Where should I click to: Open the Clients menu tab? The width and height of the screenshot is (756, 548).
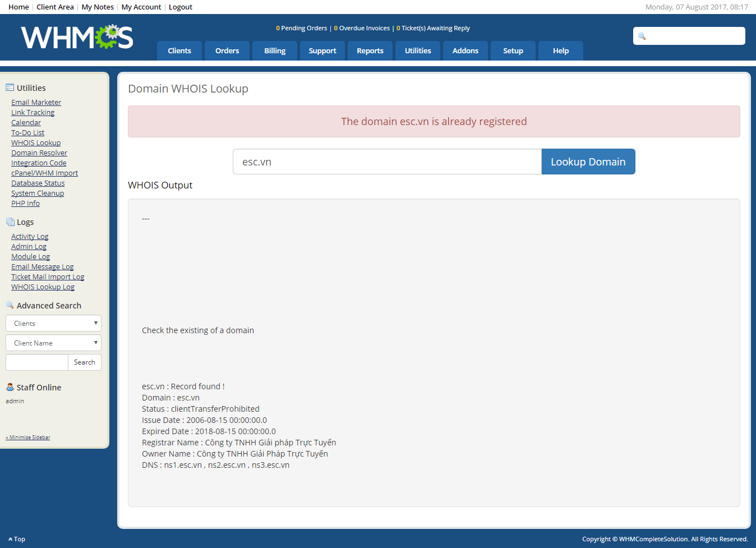point(179,50)
